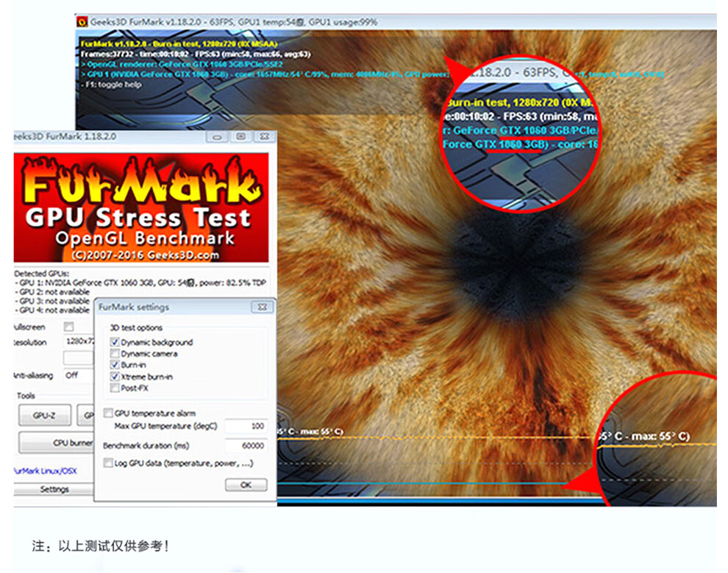728x573 pixels.
Task: Click the yellow 'Burn-in test, 1280x720' overlay line
Action: click(179, 44)
